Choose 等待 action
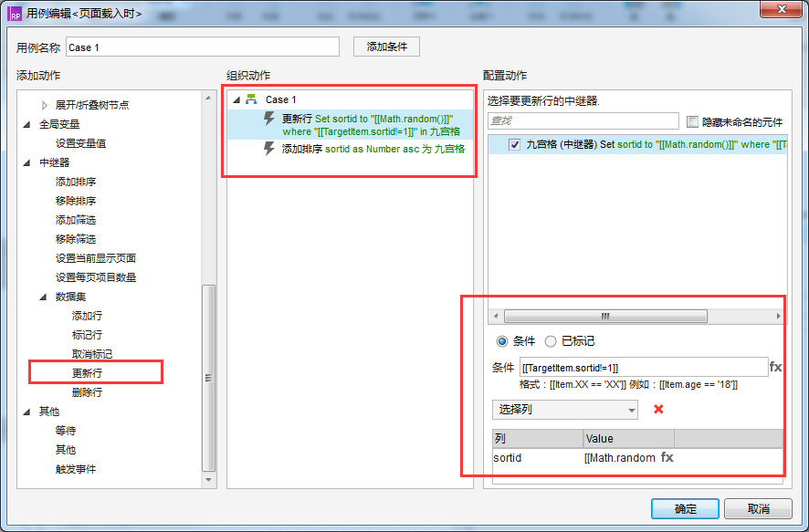 pos(66,431)
